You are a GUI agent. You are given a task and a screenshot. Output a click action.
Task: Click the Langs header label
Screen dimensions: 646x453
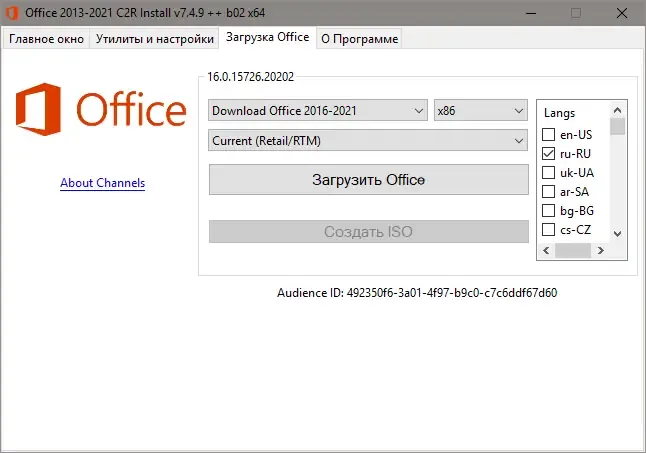click(x=559, y=113)
